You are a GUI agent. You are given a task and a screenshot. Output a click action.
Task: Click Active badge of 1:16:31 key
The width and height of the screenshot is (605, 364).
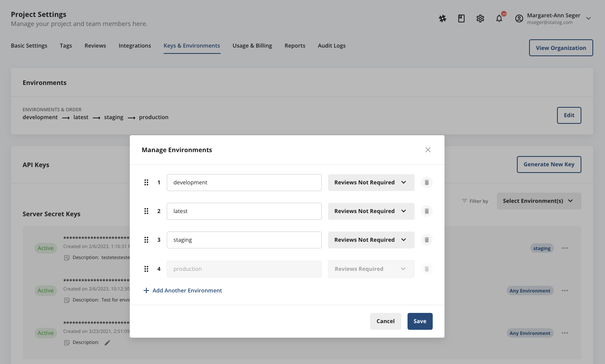tap(46, 248)
